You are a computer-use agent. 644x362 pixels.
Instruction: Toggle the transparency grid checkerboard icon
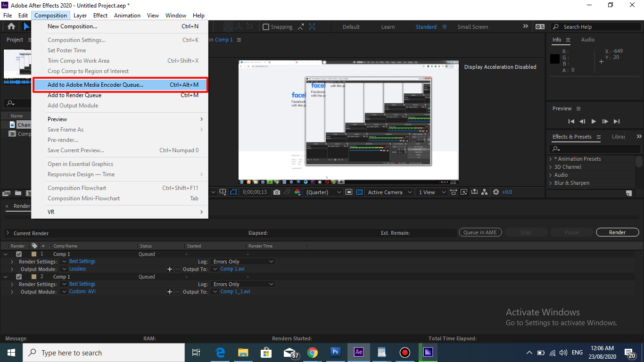pyautogui.click(x=360, y=192)
